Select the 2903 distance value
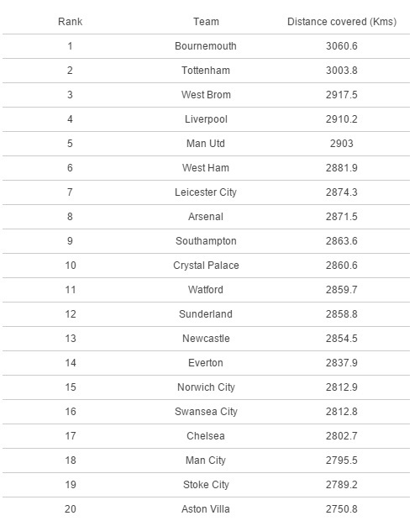420x521 pixels. point(342,144)
